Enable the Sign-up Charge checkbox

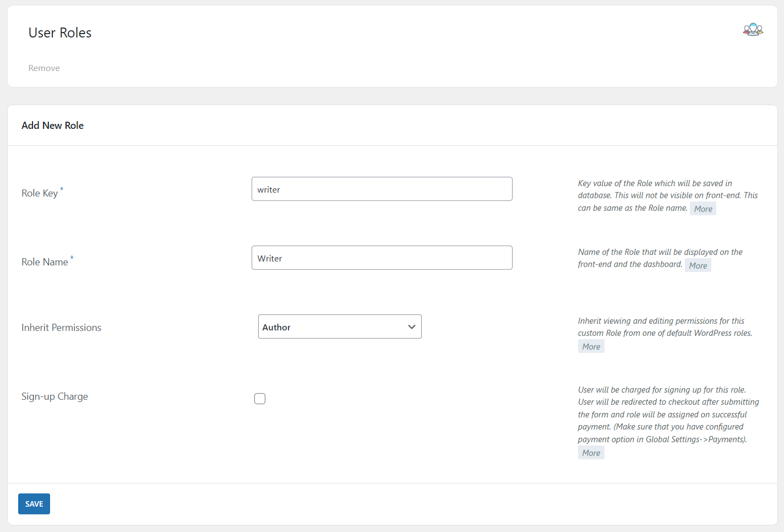click(x=260, y=399)
